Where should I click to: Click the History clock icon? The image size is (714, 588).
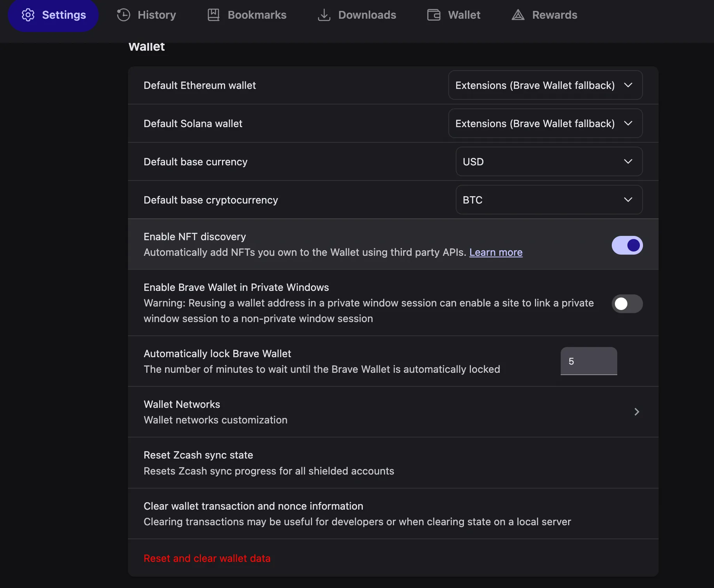click(x=124, y=15)
